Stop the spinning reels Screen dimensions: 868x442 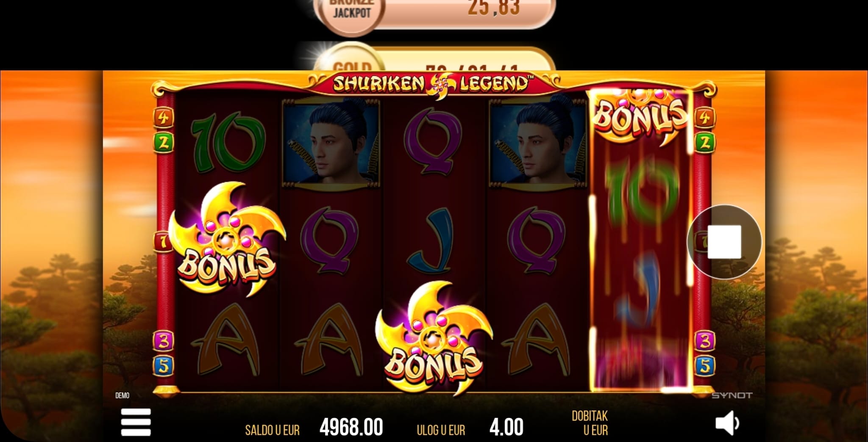[x=724, y=242]
